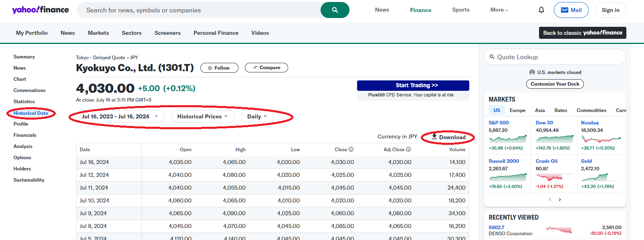Open the Financials sidebar link
The height and width of the screenshot is (240, 644).
click(x=25, y=135)
